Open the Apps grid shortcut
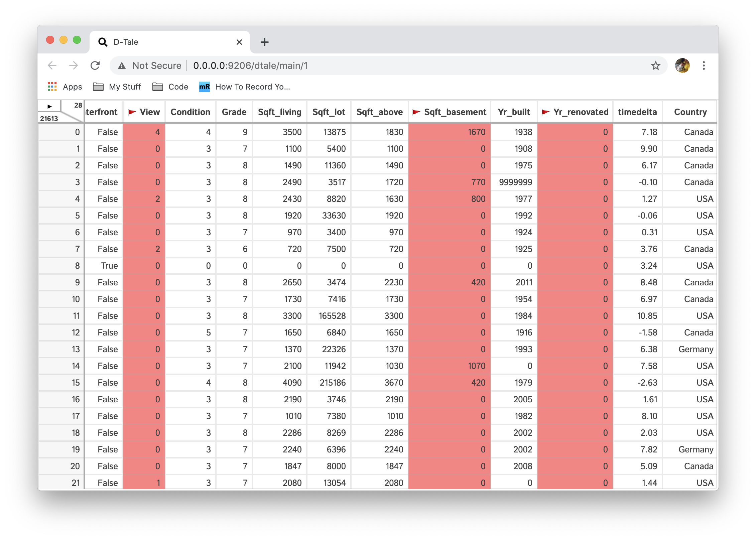This screenshot has width=756, height=540. 52,87
